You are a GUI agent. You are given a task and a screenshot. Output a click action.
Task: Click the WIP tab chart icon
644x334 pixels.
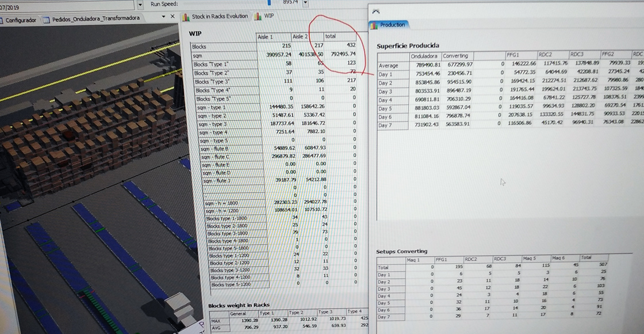pyautogui.click(x=257, y=17)
